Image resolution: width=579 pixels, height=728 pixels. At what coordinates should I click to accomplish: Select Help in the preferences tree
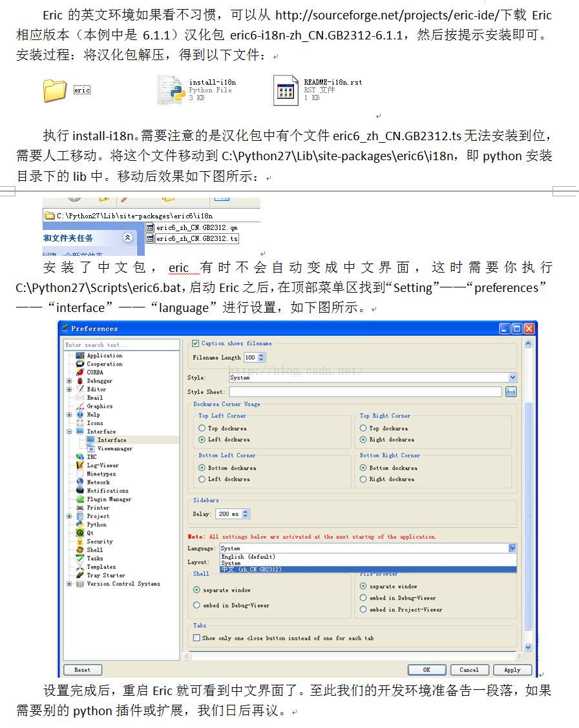pos(93,415)
